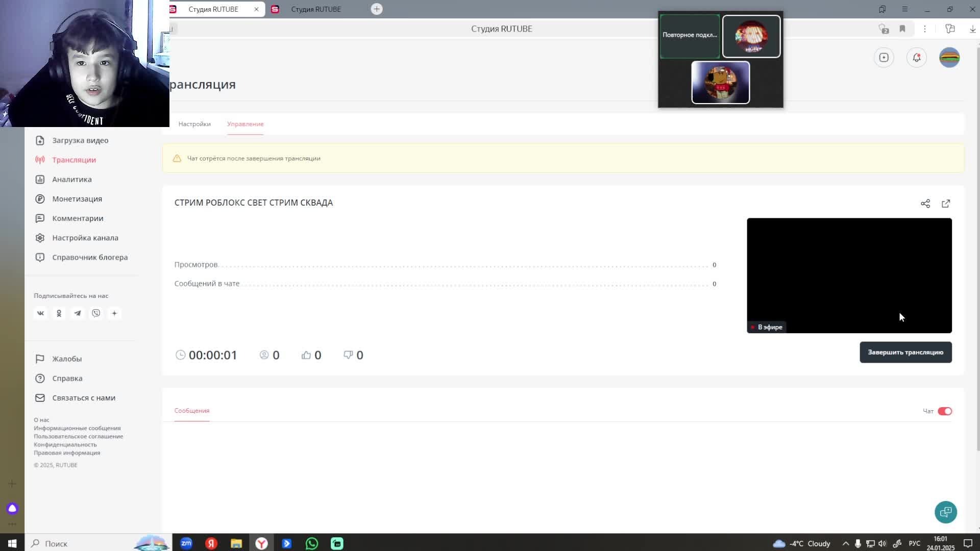Open Информационные сообщения link
The height and width of the screenshot is (551, 980).
tap(77, 428)
